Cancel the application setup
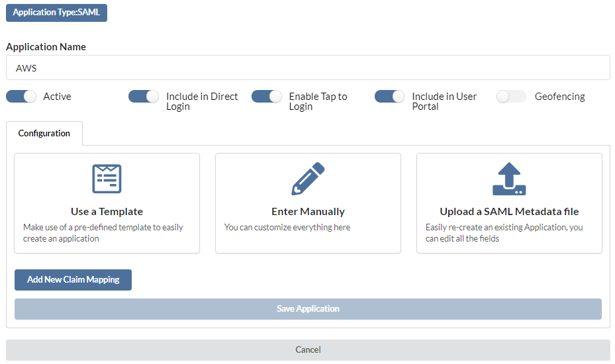 pyautogui.click(x=308, y=350)
